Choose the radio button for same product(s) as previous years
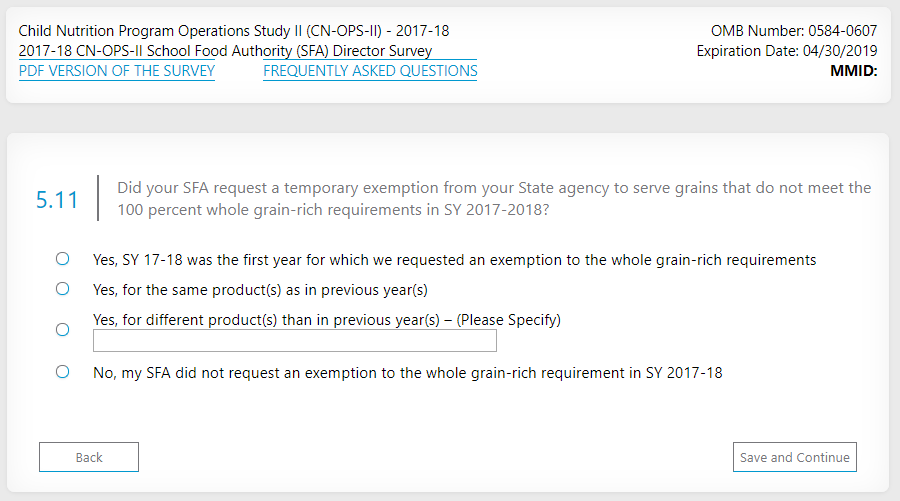Viewport: 900px width, 501px height. point(63,289)
